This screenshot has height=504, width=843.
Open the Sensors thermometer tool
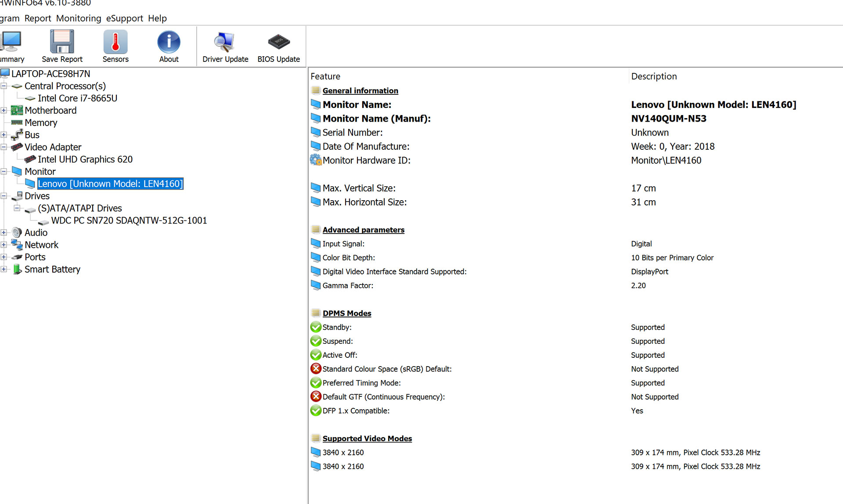tap(115, 46)
